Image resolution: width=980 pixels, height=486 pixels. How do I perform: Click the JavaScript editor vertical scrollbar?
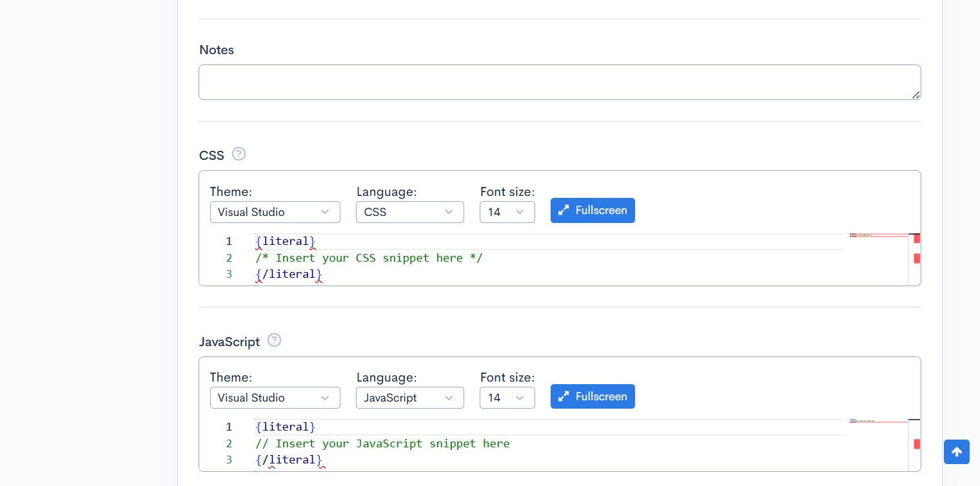pyautogui.click(x=914, y=445)
